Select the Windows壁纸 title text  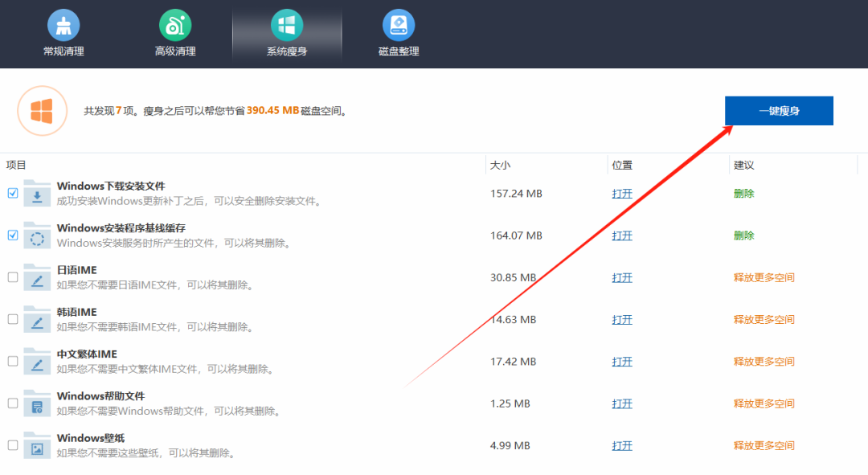tap(90, 439)
